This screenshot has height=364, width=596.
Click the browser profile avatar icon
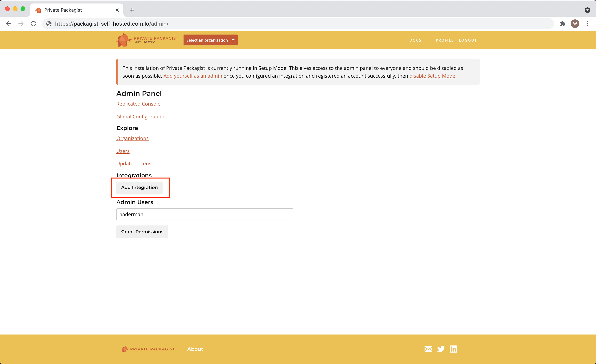(x=575, y=23)
